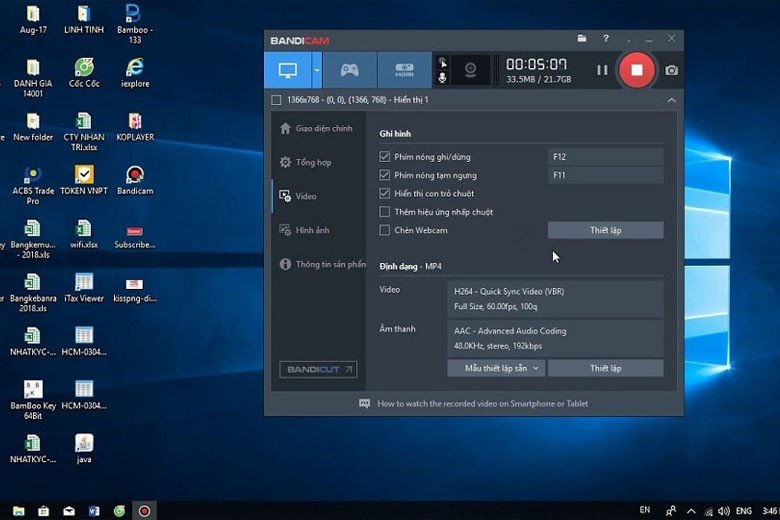The width and height of the screenshot is (780, 520).
Task: Open Thiết lập button under Định dạng
Action: pyautogui.click(x=605, y=368)
